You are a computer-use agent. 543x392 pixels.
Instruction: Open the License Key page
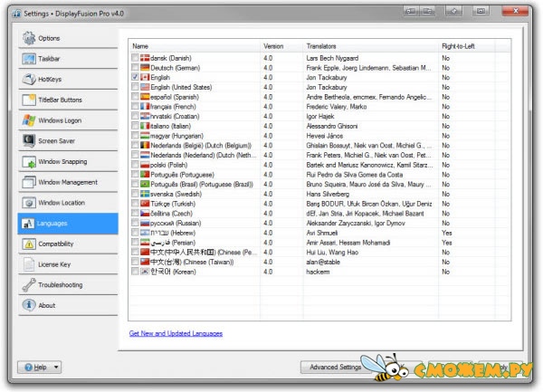tap(68, 264)
